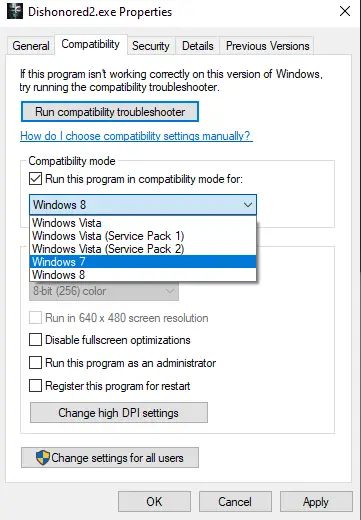This screenshot has height=520, width=361.
Task: Enable Disable fullscreen optimizations checkbox
Action: (x=35, y=340)
